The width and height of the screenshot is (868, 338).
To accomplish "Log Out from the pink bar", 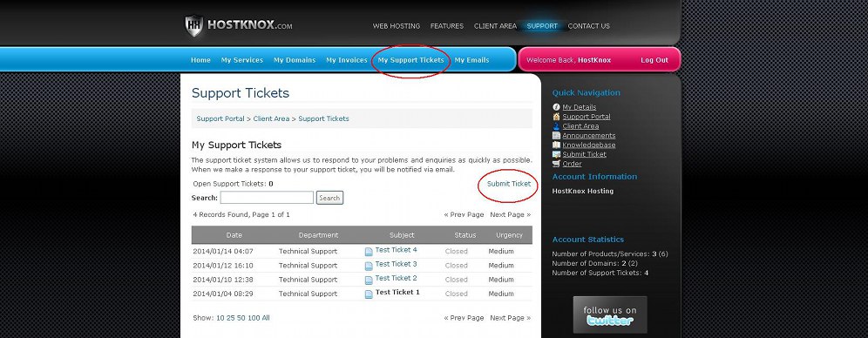I will [654, 60].
